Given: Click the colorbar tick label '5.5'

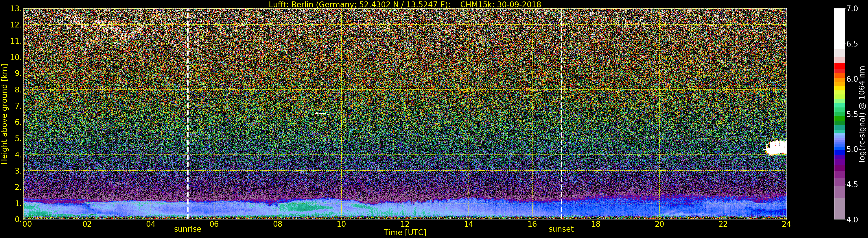Looking at the screenshot, I should [852, 114].
